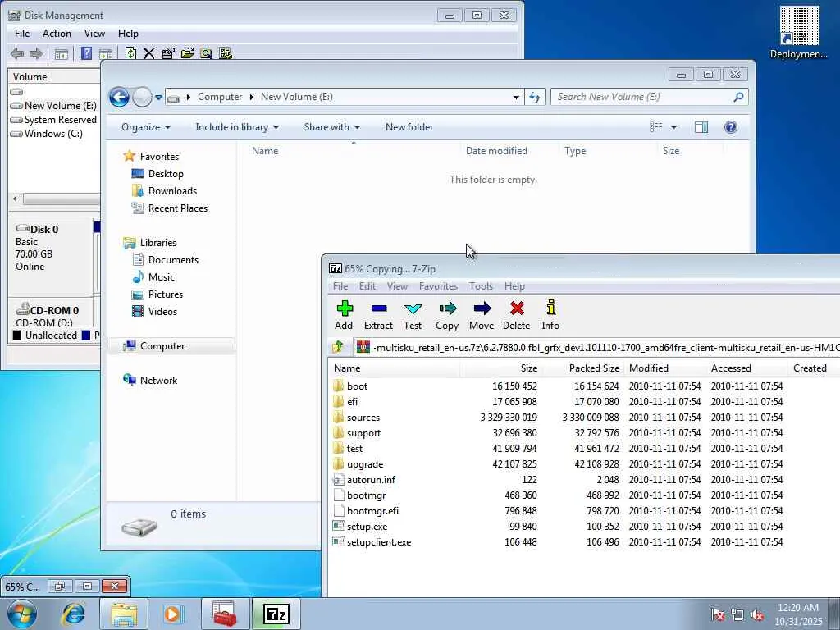Click the arrow after Computer in address bar
This screenshot has width=840, height=630.
point(251,97)
